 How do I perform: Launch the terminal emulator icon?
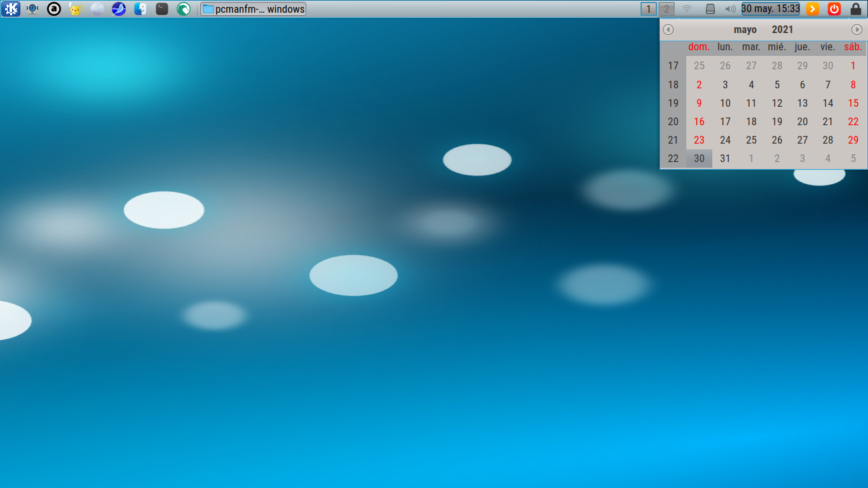coord(162,9)
